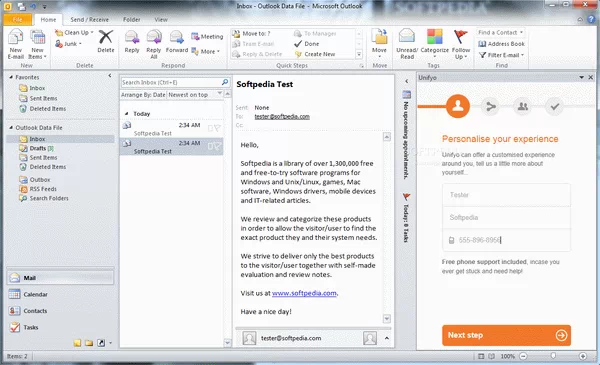
Task: Click the Create New quick step
Action: [x=315, y=54]
